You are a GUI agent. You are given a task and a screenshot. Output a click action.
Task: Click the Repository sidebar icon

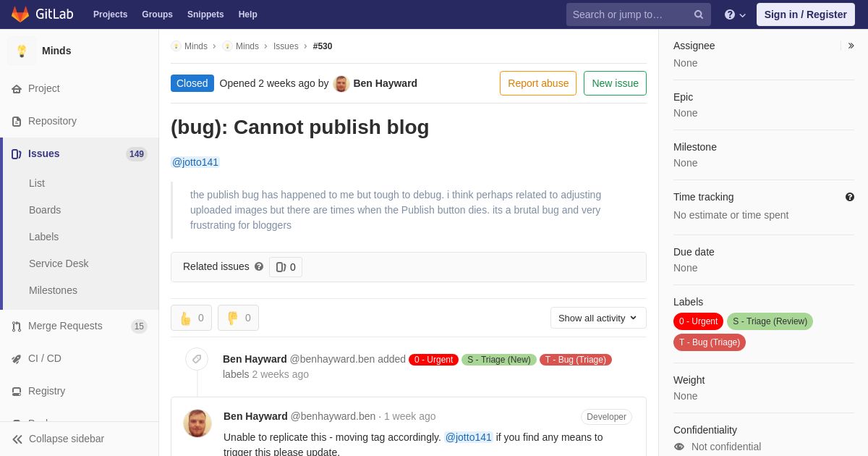pos(17,122)
